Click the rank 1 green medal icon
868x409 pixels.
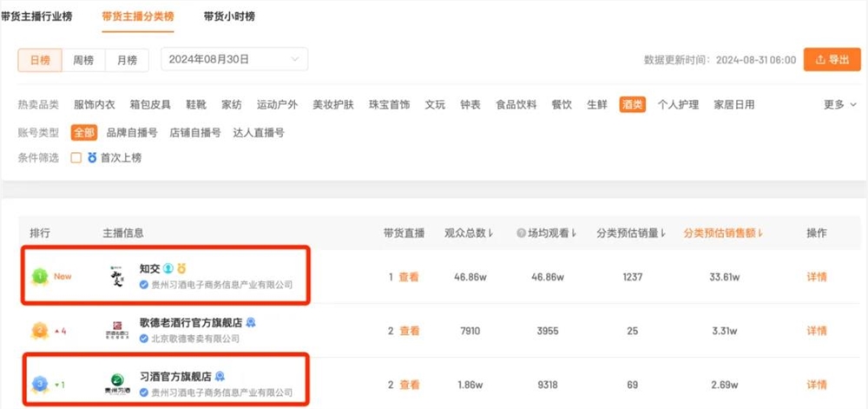39,276
